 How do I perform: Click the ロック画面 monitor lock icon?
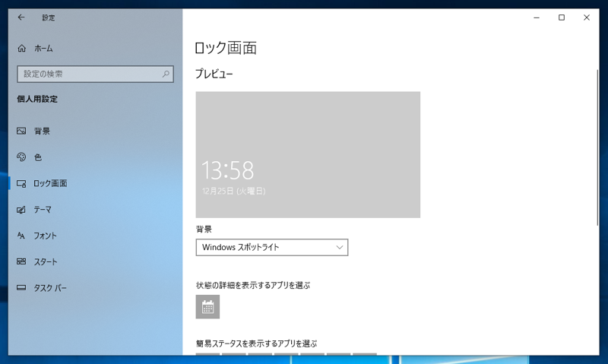(x=21, y=183)
